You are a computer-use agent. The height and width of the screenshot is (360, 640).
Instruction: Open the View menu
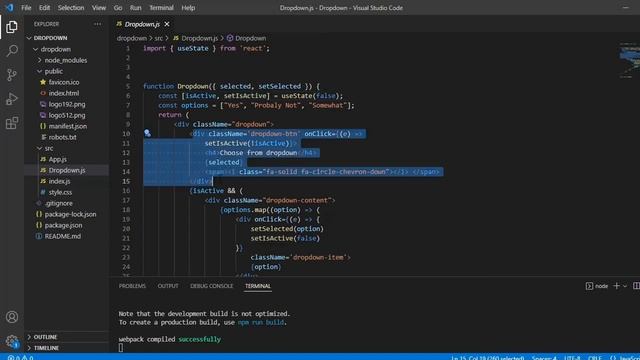click(x=99, y=8)
